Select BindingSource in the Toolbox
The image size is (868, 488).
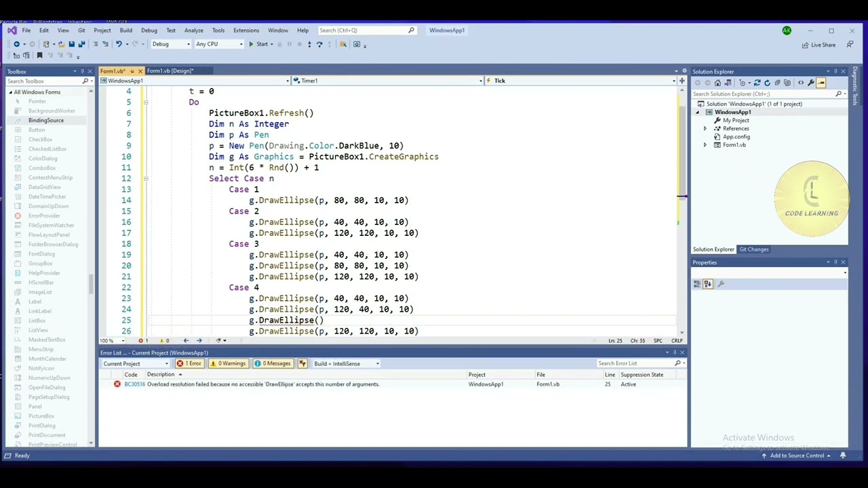click(46, 121)
